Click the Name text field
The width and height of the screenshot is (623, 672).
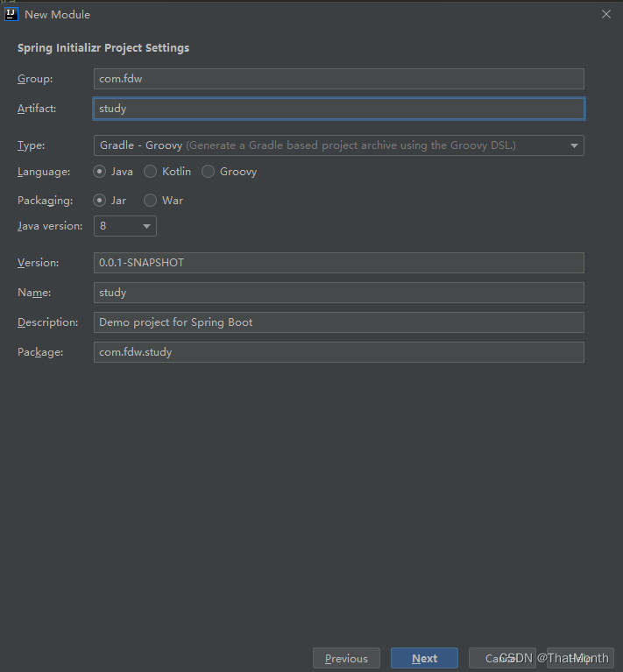(x=338, y=293)
